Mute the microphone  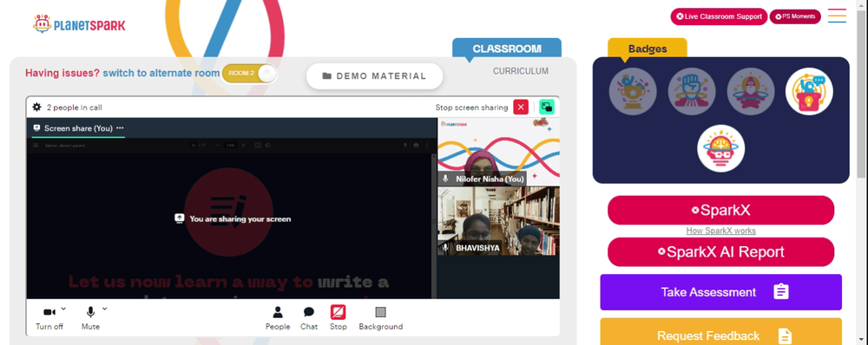pyautogui.click(x=90, y=318)
